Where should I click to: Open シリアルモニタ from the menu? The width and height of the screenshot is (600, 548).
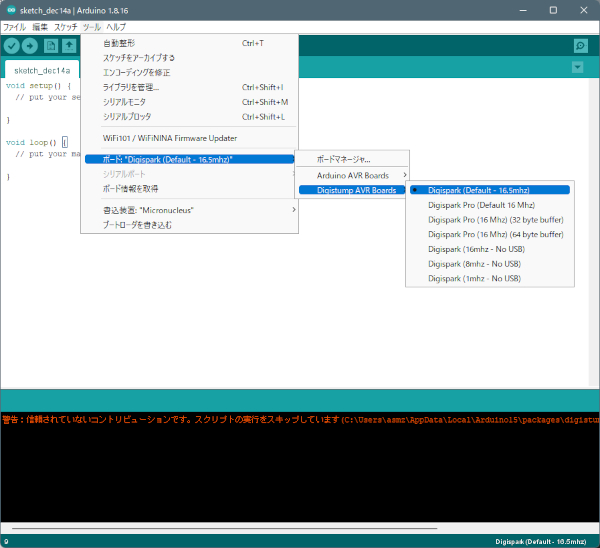[x=189, y=102]
